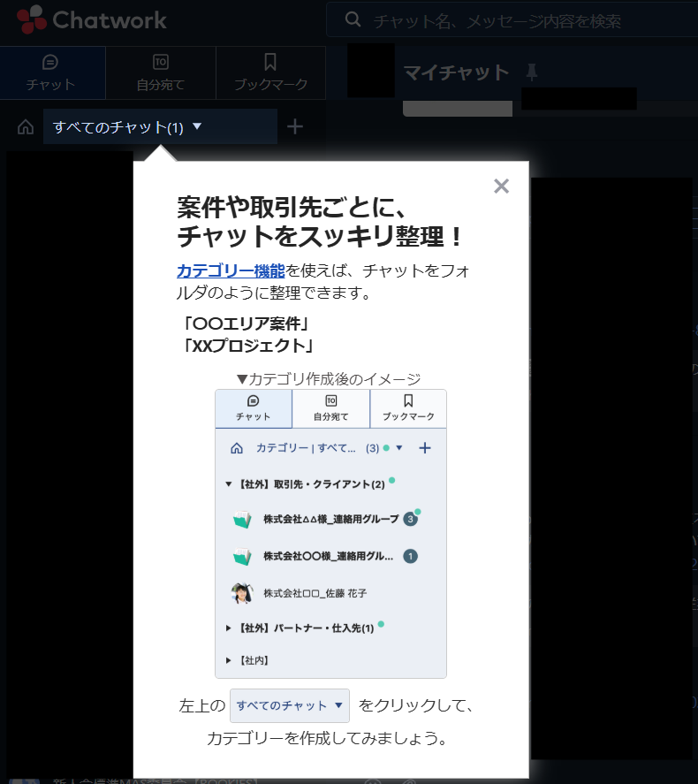The image size is (698, 784).
Task: Open the カテゴリー機能 link
Action: (x=231, y=270)
